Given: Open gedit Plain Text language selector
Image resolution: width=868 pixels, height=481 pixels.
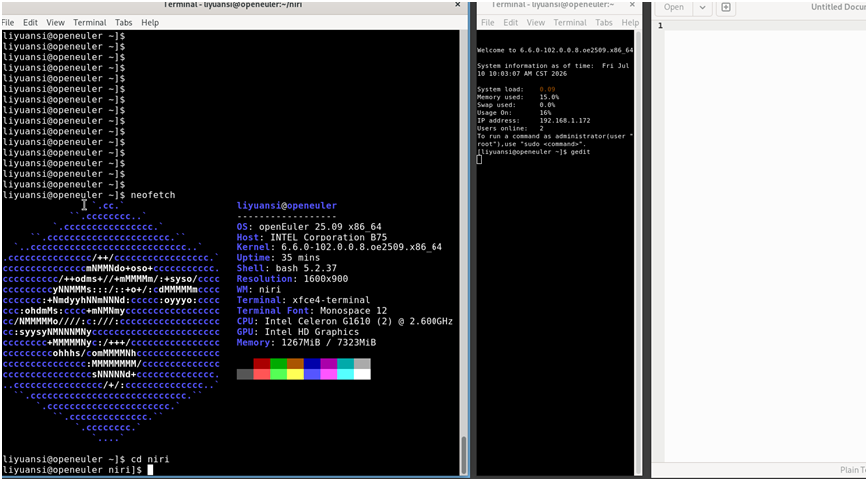Looking at the screenshot, I should pyautogui.click(x=852, y=470).
